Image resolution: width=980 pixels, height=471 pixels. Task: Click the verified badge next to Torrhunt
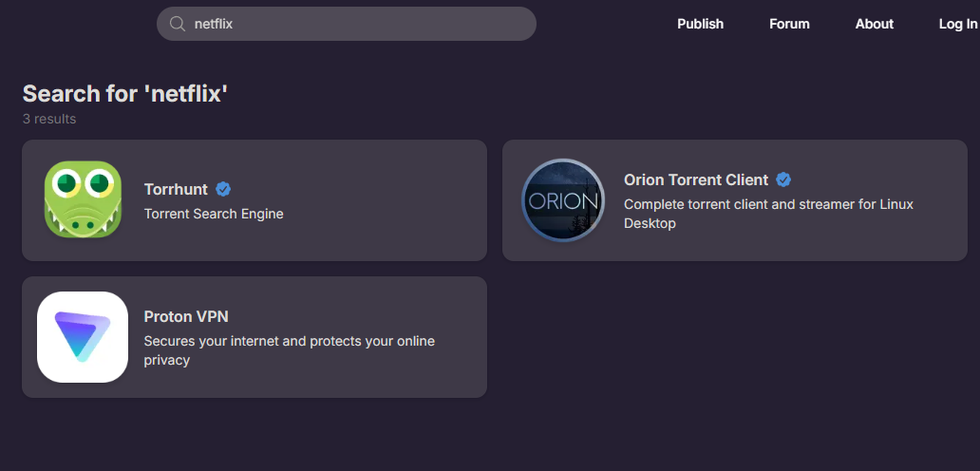(x=223, y=189)
